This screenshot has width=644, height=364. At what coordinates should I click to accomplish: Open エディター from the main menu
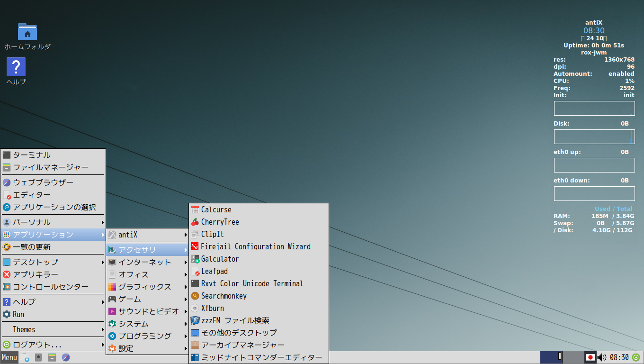point(53,195)
